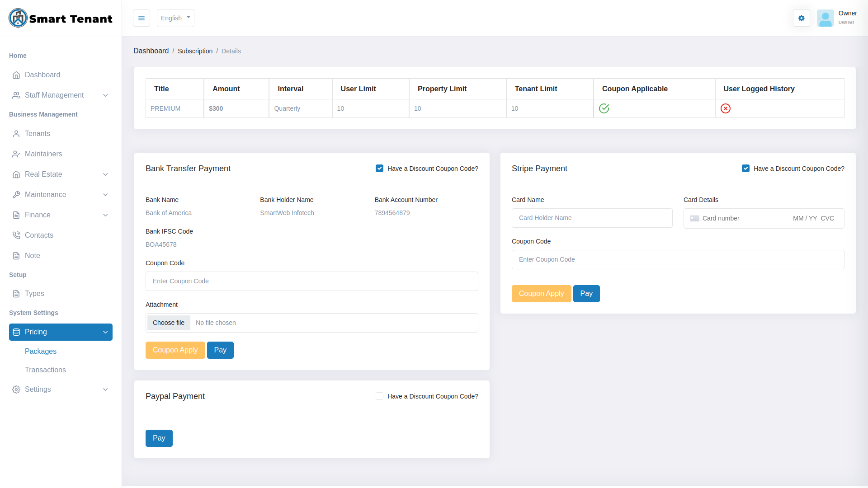Select the Tenants person icon
The width and height of the screenshot is (868, 488).
pos(16,134)
